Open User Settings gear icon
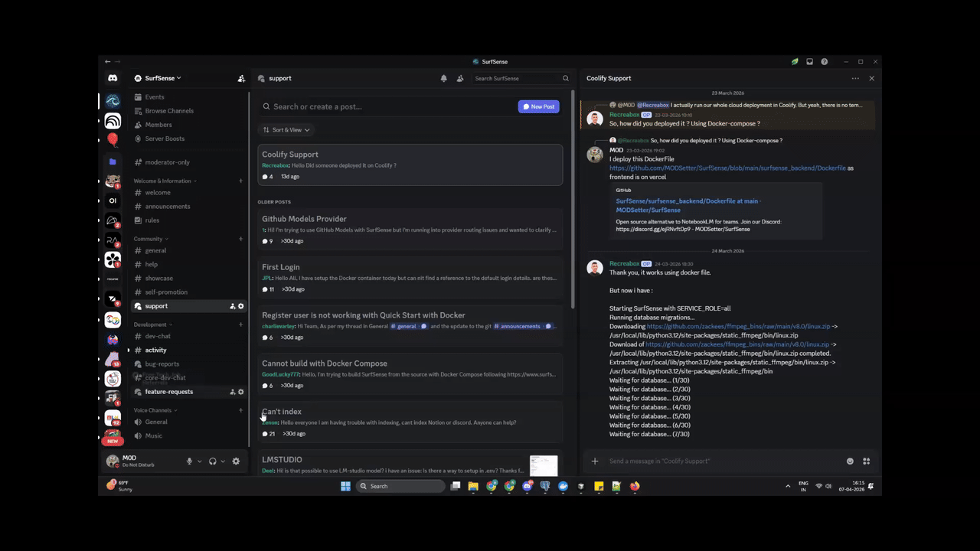Viewport: 980px width, 551px height. click(x=236, y=461)
